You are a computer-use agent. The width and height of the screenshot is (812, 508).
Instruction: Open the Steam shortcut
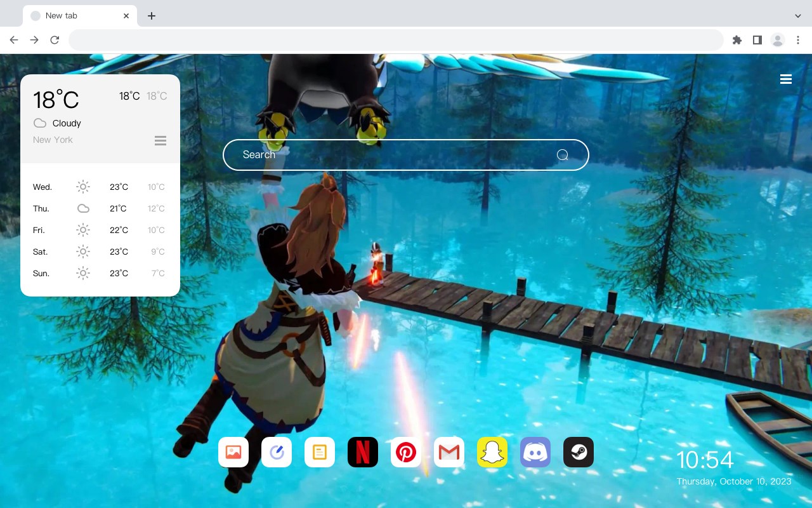(x=579, y=452)
